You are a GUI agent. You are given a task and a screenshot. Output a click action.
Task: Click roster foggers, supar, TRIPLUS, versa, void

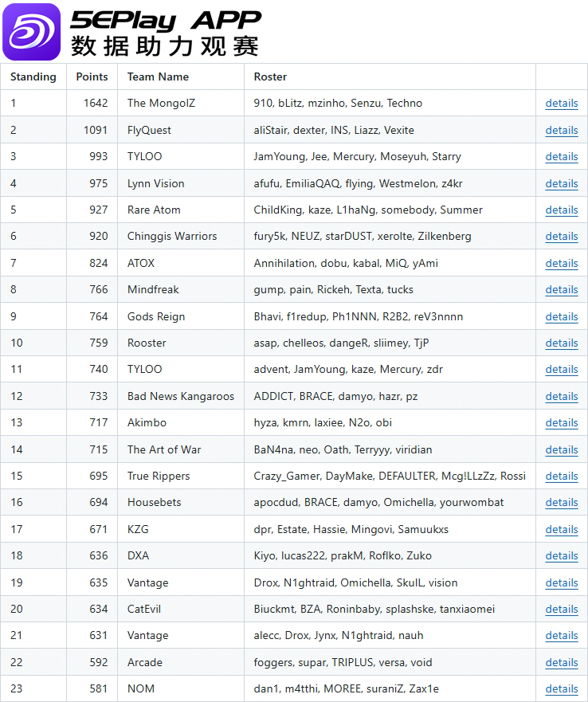click(x=343, y=661)
